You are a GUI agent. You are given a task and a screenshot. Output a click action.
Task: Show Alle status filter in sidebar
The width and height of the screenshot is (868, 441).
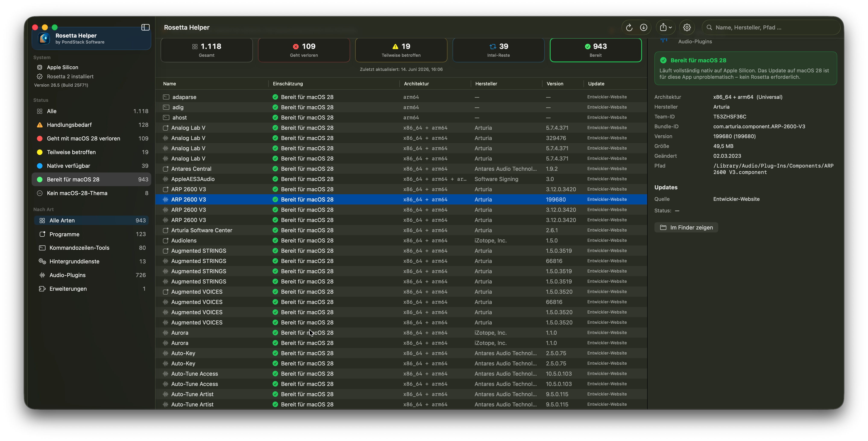click(x=91, y=111)
